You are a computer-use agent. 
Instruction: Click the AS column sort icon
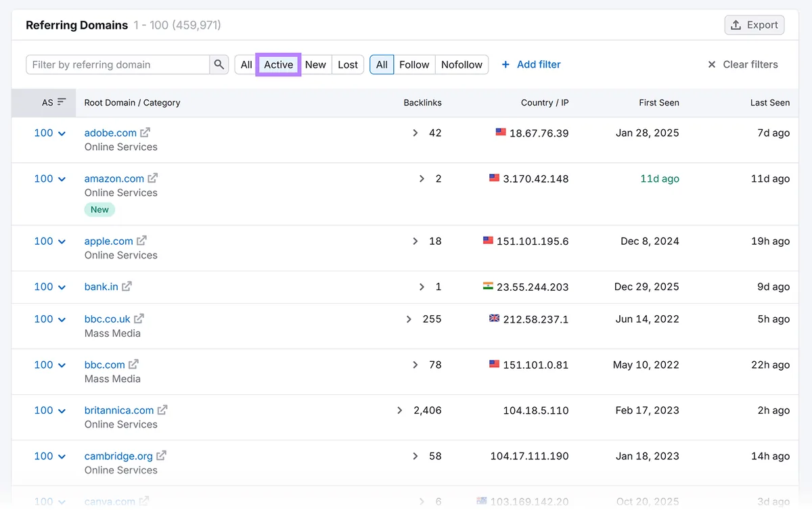(62, 102)
